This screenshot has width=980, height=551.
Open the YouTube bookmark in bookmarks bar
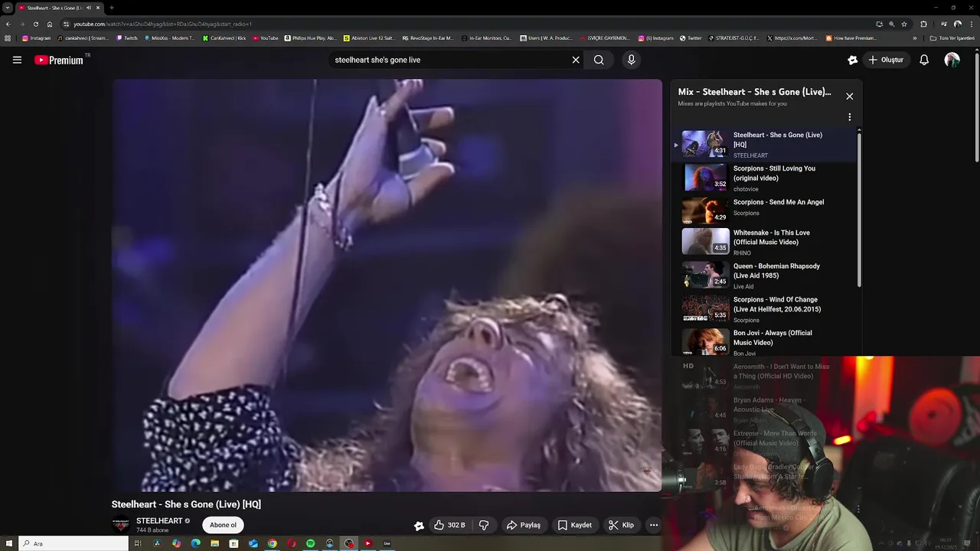tap(265, 37)
